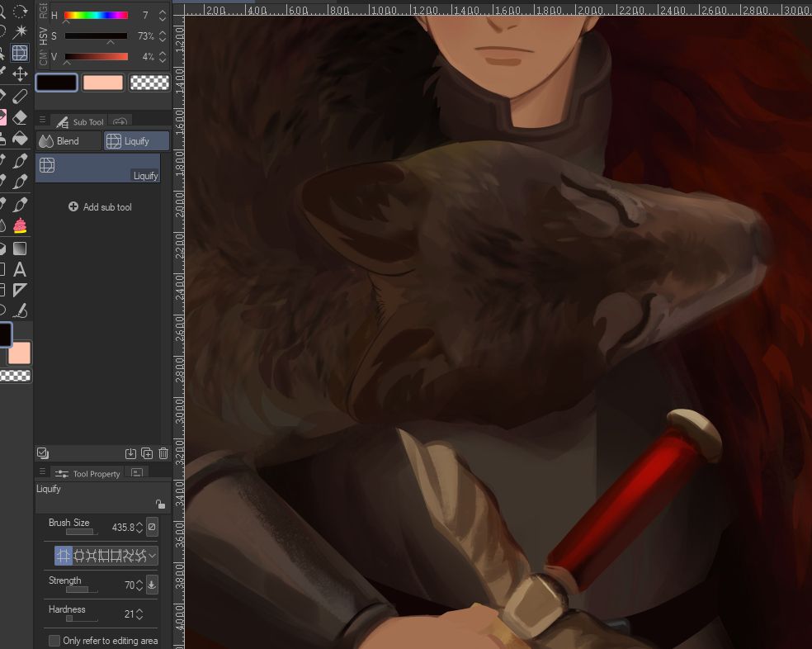Click the Hardness slider

[82, 619]
